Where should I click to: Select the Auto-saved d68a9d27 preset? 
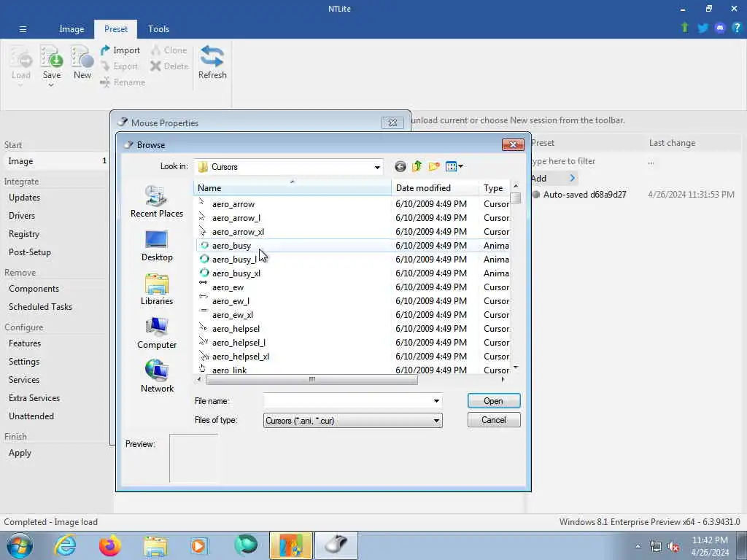[x=585, y=194]
